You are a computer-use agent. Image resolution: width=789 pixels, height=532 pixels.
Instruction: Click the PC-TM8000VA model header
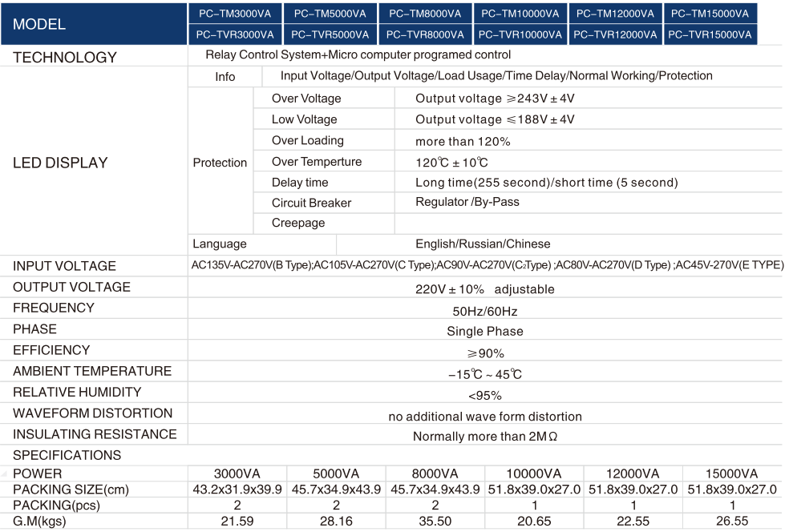point(425,14)
